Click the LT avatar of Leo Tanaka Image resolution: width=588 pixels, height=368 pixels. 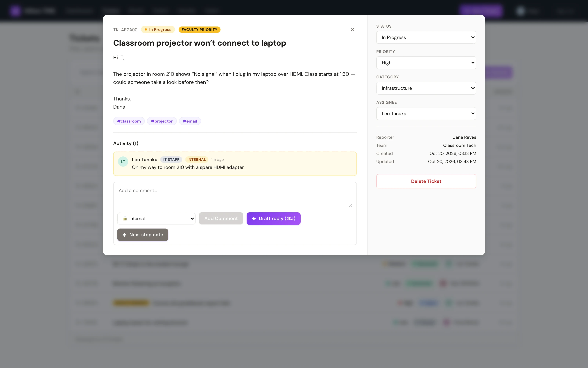(123, 162)
